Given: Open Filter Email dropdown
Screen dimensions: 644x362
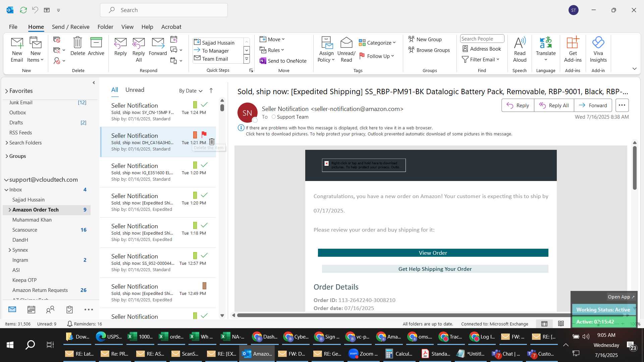Looking at the screenshot, I should [481, 59].
